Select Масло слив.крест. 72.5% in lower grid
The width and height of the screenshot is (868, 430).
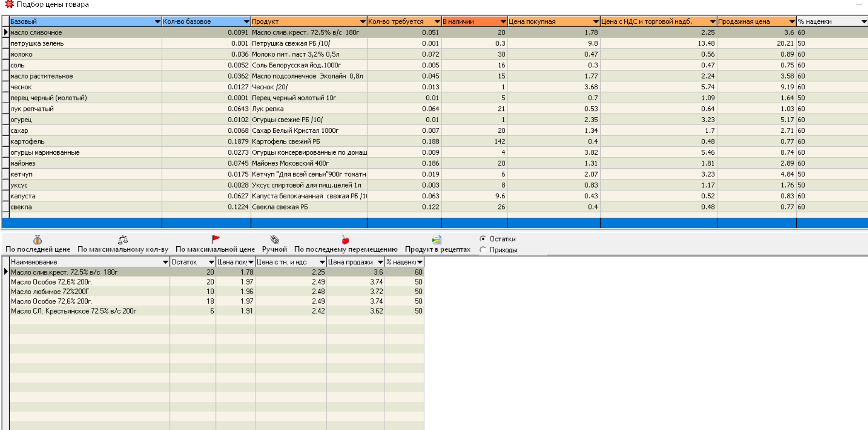coord(217,272)
